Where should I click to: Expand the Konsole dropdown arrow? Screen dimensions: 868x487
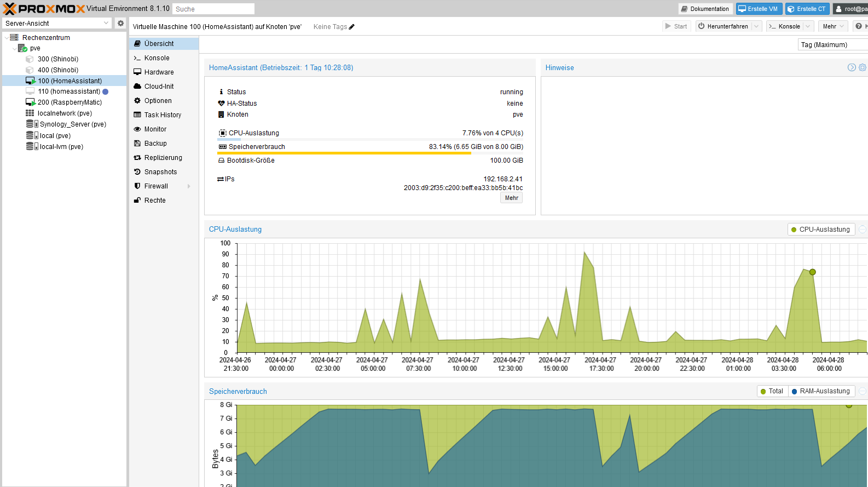pos(808,26)
